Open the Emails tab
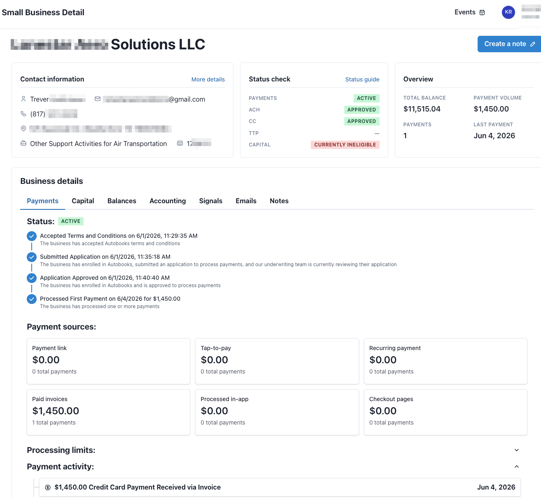Image resolution: width=541 pixels, height=499 pixels. (246, 201)
